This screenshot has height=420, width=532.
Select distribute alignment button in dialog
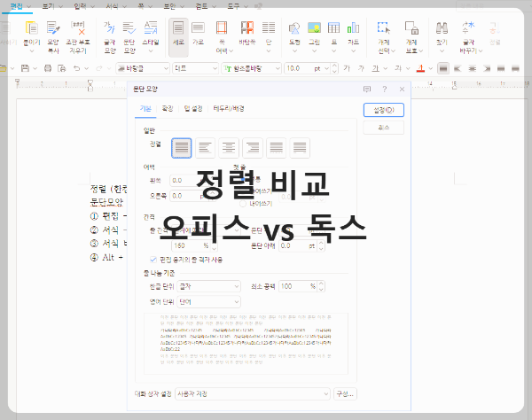coord(276,148)
